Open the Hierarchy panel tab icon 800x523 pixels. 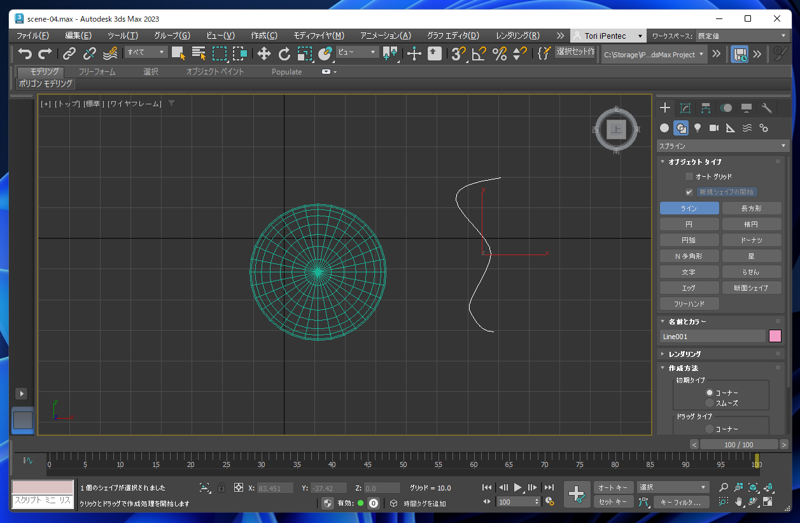click(x=706, y=108)
